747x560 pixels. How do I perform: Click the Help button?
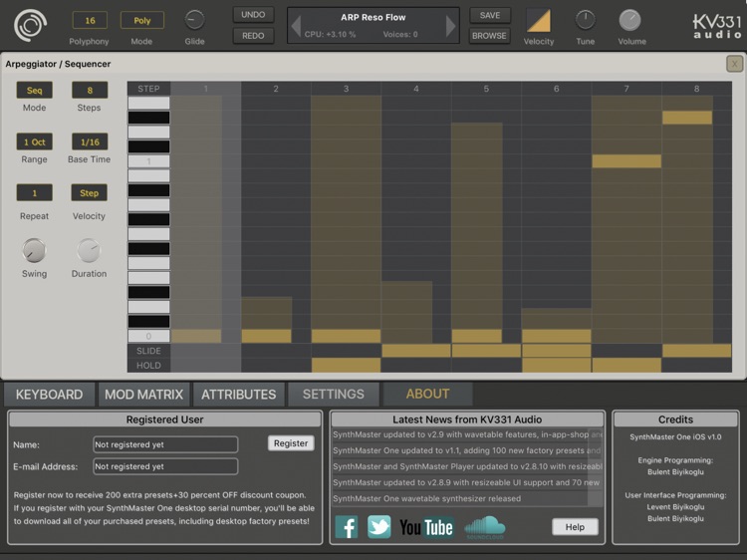(575, 527)
